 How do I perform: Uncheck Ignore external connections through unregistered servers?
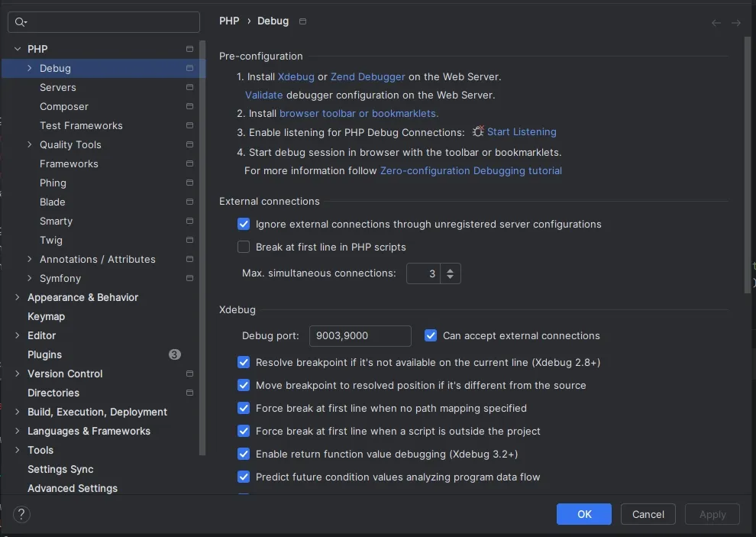click(244, 224)
